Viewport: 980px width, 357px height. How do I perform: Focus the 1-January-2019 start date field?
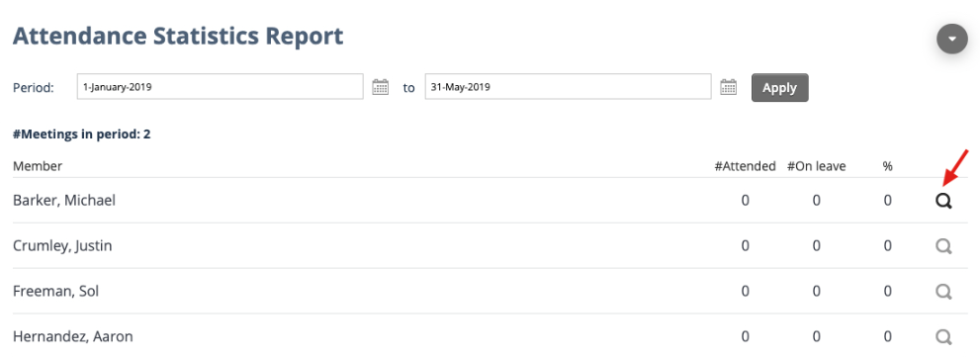(220, 87)
